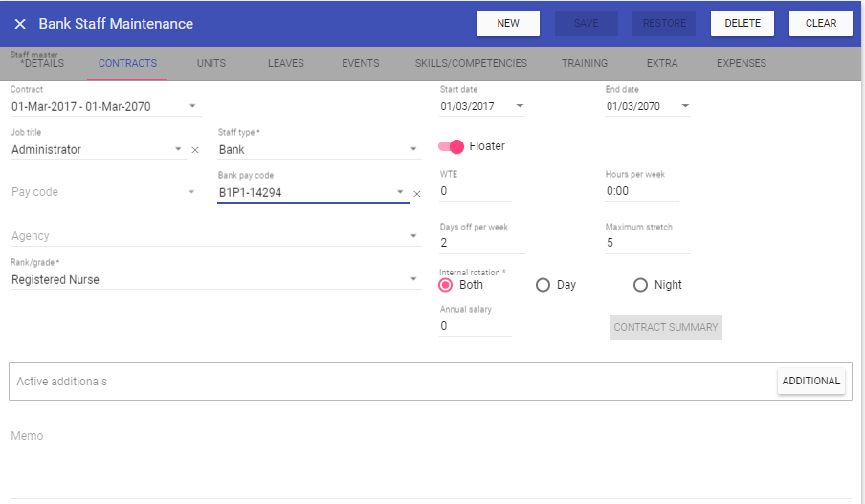The width and height of the screenshot is (865, 504).
Task: Select the Night internal rotation option
Action: [x=641, y=285]
